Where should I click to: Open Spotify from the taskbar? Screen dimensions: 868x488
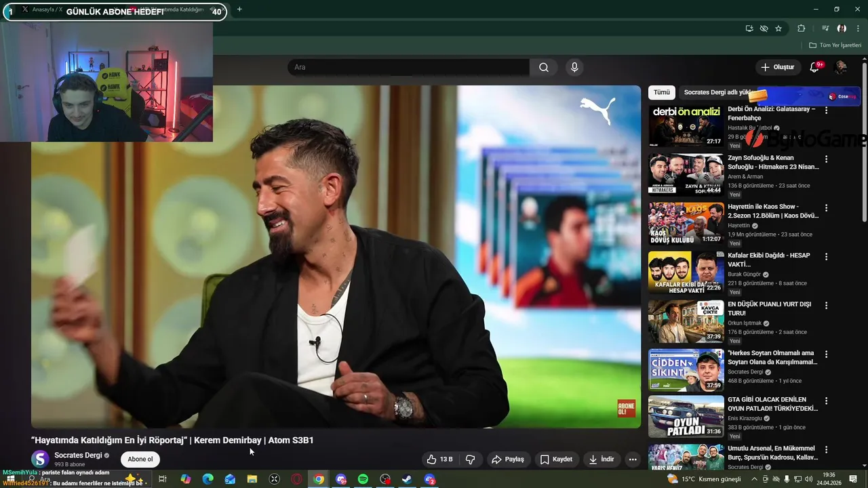363,479
